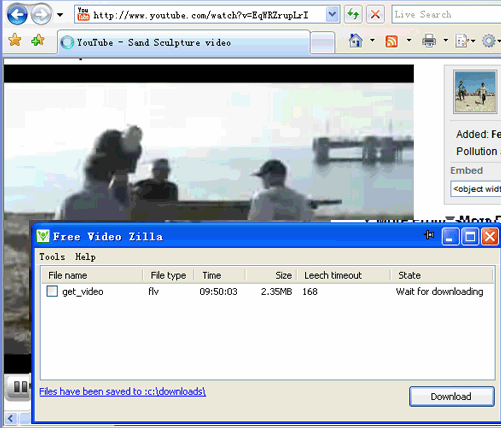
Task: Expand the Print options dropdown arrow
Action: pos(446,41)
